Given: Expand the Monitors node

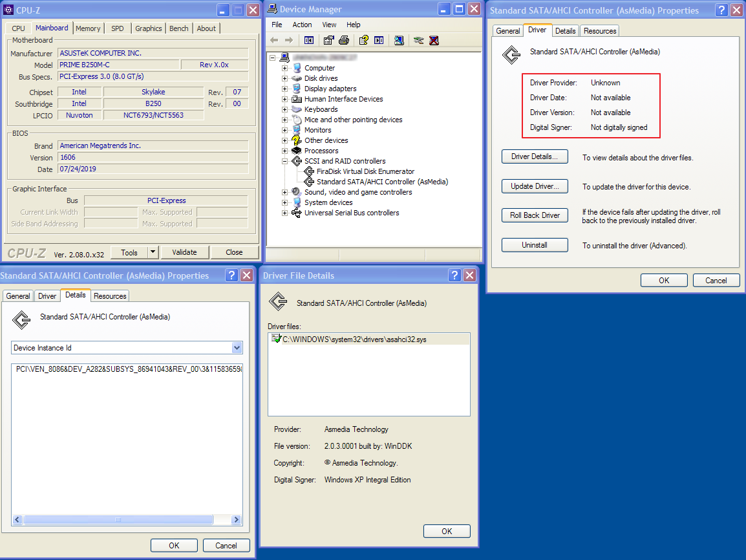Looking at the screenshot, I should click(x=284, y=130).
